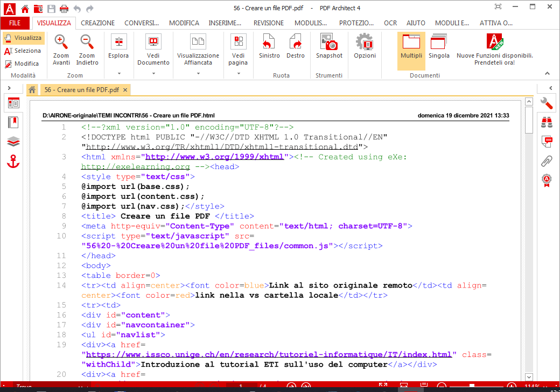Click the document scrollbar down arrow
The height and width of the screenshot is (392, 560).
pos(529,377)
